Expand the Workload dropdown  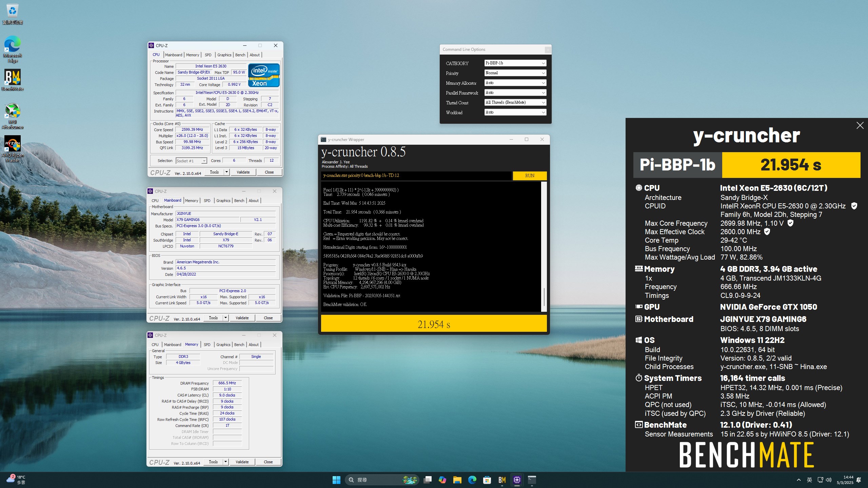515,112
